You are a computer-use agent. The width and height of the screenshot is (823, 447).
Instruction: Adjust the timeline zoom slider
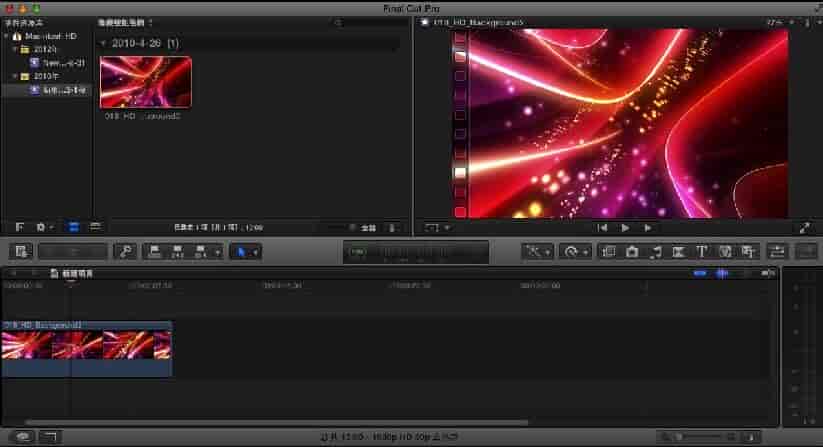click(700, 438)
